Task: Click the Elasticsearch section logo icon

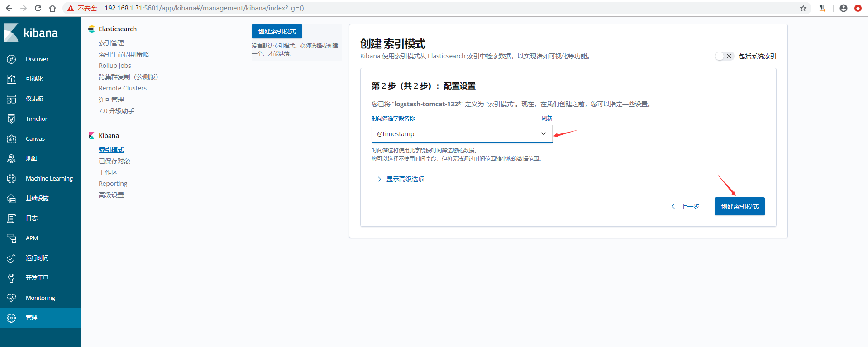Action: 91,29
